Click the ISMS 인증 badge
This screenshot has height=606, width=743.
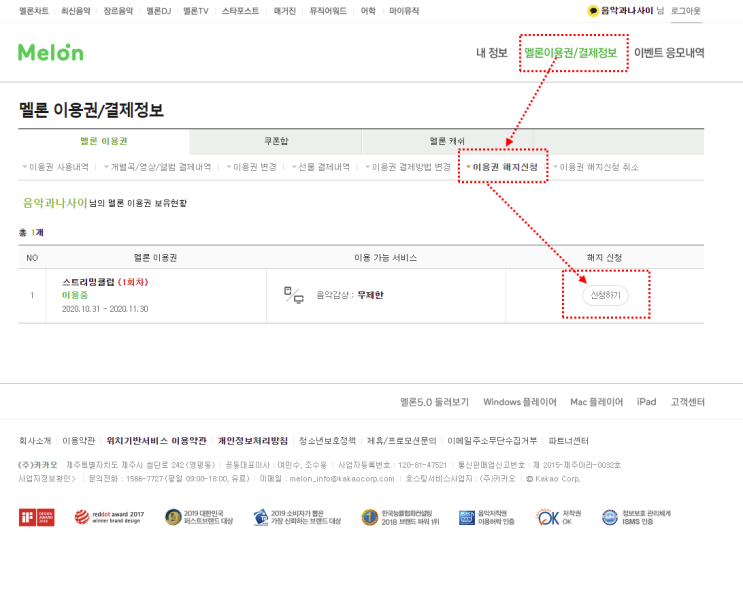(x=636, y=517)
